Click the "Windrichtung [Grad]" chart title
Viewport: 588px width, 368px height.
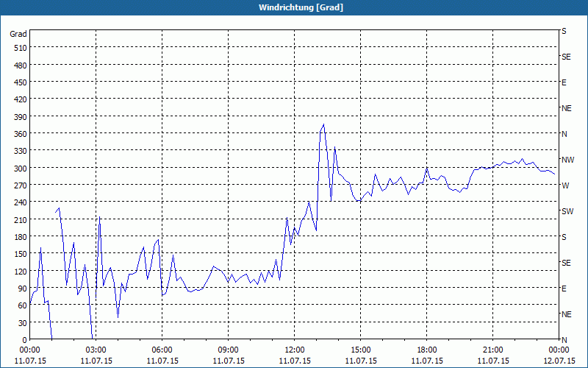(x=294, y=7)
